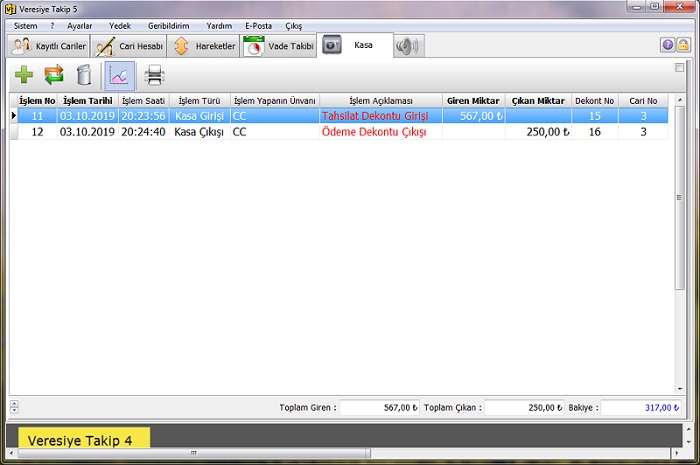700x465 pixels.
Task: Click Dekont No 15 cell
Action: (x=595, y=116)
